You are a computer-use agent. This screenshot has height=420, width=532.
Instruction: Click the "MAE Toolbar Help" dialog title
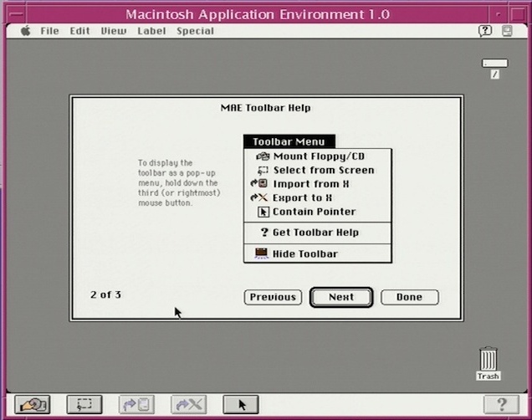tap(266, 108)
